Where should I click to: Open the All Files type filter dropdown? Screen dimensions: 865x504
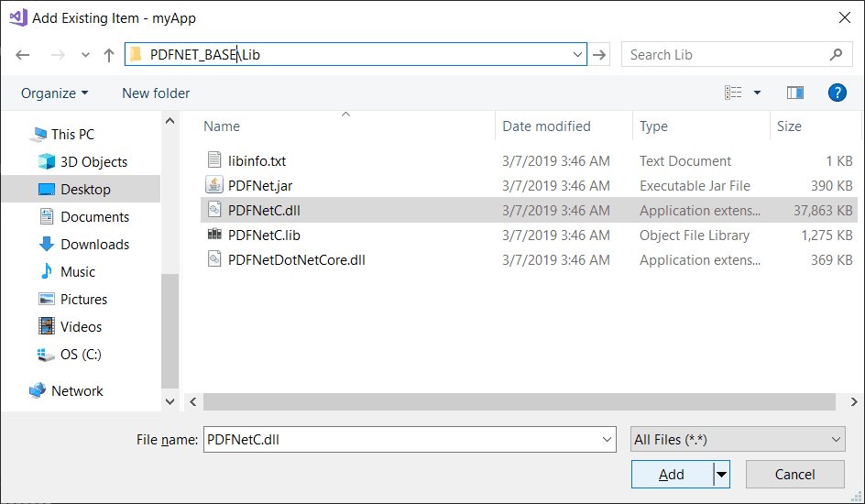[x=738, y=440]
